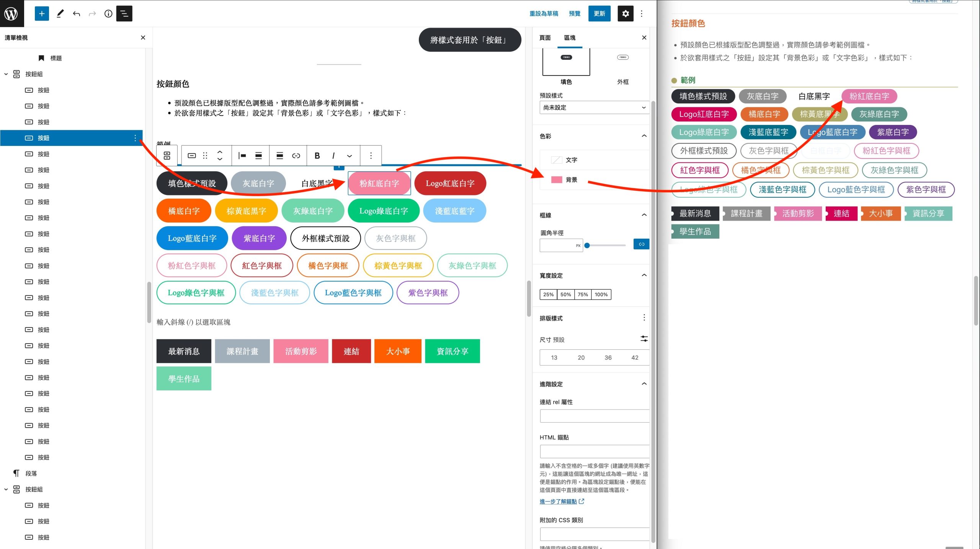Image resolution: width=980 pixels, height=549 pixels.
Task: Click the italic formatting icon
Action: [333, 156]
